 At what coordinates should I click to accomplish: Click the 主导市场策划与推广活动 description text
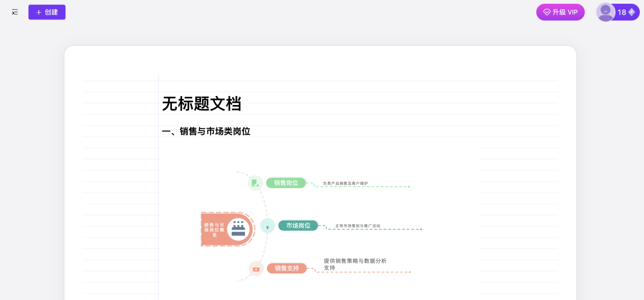[358, 226]
